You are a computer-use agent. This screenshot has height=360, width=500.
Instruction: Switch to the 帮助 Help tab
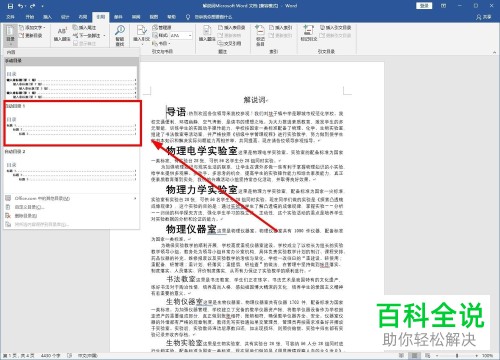coord(171,17)
